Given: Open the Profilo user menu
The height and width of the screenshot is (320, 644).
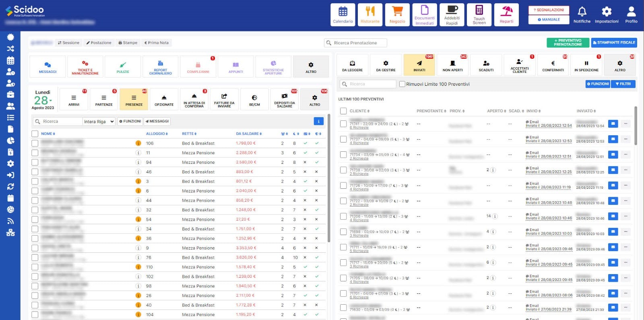Looking at the screenshot, I should pos(631,15).
